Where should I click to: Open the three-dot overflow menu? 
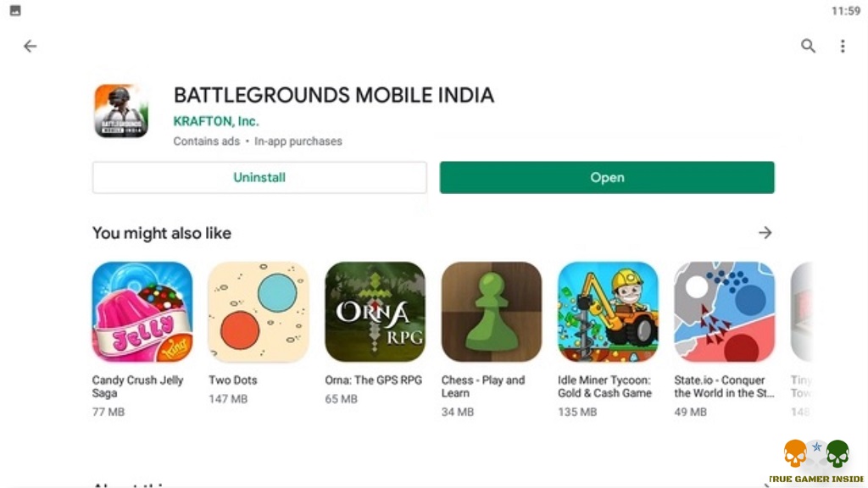tap(843, 46)
